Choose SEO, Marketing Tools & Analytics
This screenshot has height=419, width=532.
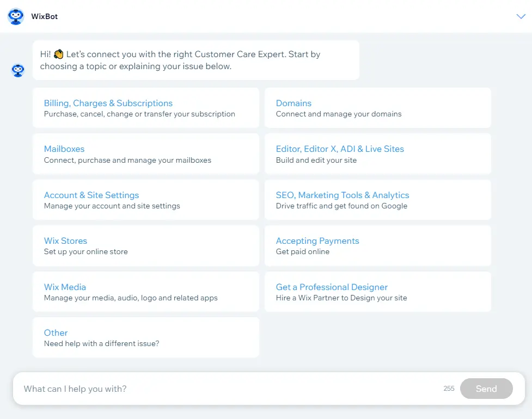(377, 200)
